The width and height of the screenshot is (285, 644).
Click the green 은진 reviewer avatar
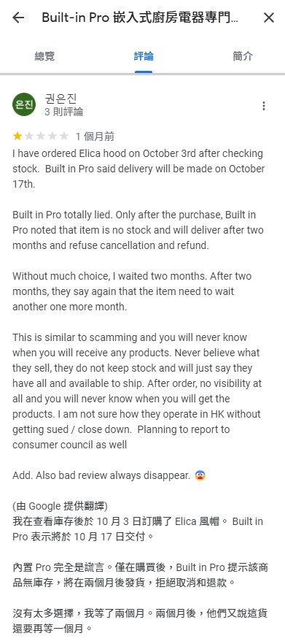coord(24,104)
